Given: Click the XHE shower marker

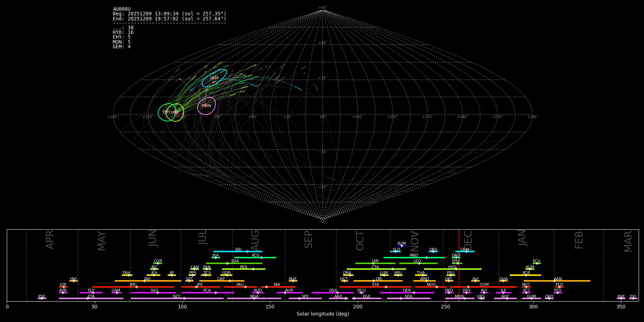Looking at the screenshot, I should [x=621, y=298].
